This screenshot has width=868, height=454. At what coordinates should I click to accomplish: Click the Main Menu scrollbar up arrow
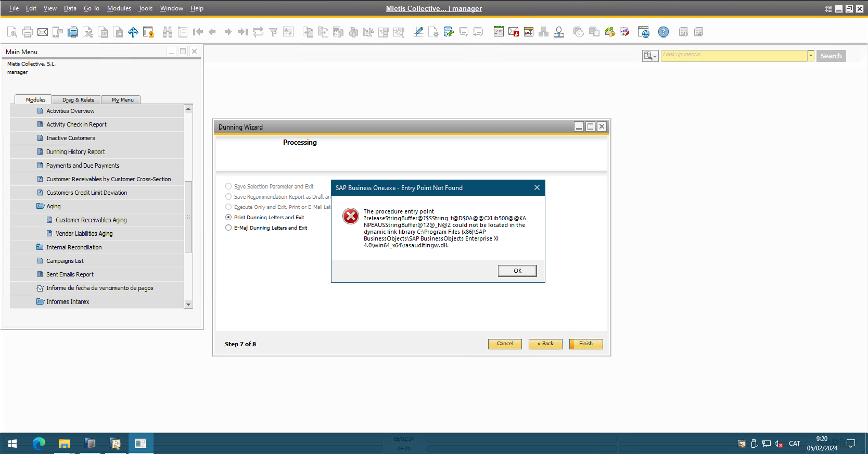(x=188, y=109)
